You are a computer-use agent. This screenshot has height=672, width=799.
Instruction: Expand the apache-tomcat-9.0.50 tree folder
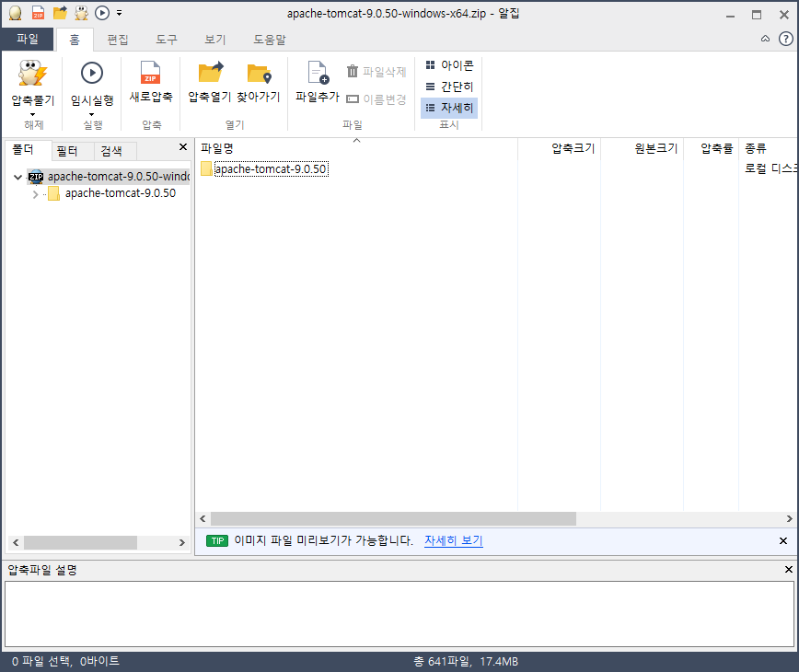point(35,194)
